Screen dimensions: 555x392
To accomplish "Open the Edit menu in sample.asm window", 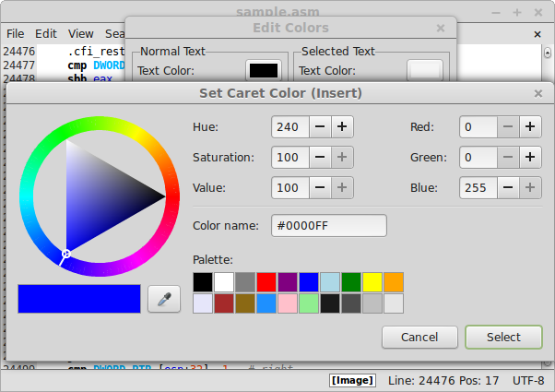I will (x=46, y=33).
